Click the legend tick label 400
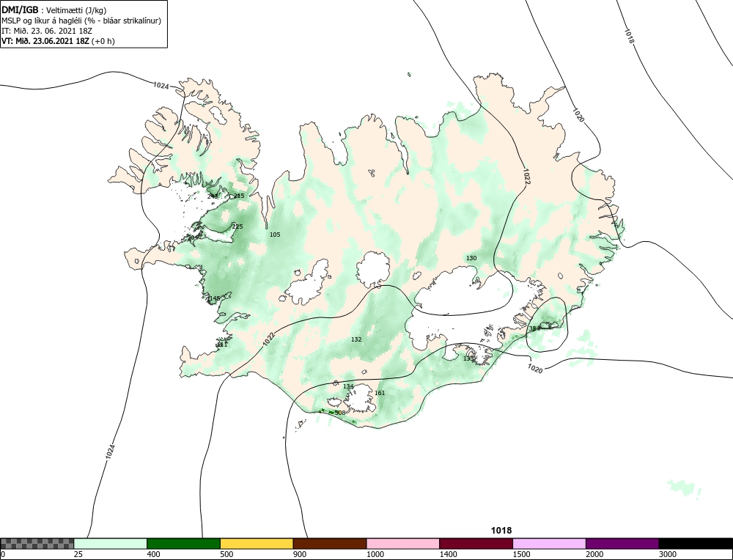Screen dimensions: 733x560 coord(153,554)
